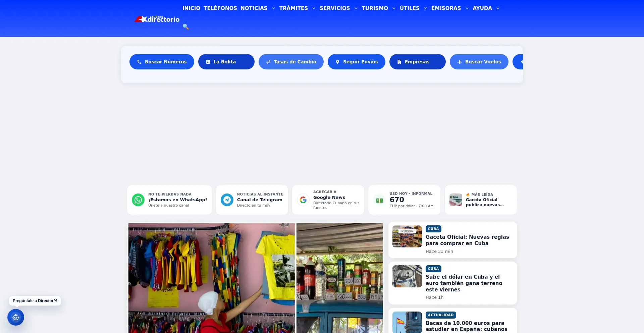Expand the Trámites menu chevron
This screenshot has width=644, height=333.
314,8
